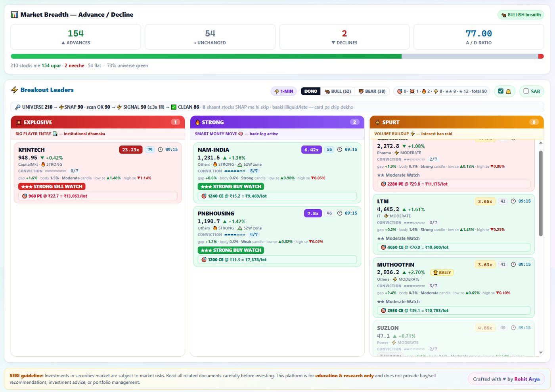555x392 pixels.
Task: Click the lightning icon beside Breakout Leaders
Action: [14, 90]
